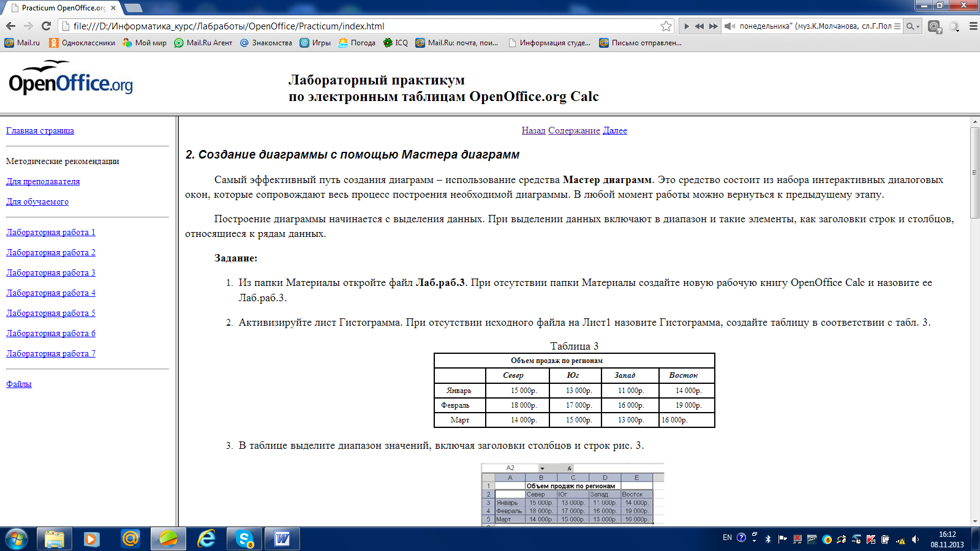Open Лабораторная работа 4
Image resolution: width=980 pixels, height=551 pixels.
[51, 293]
